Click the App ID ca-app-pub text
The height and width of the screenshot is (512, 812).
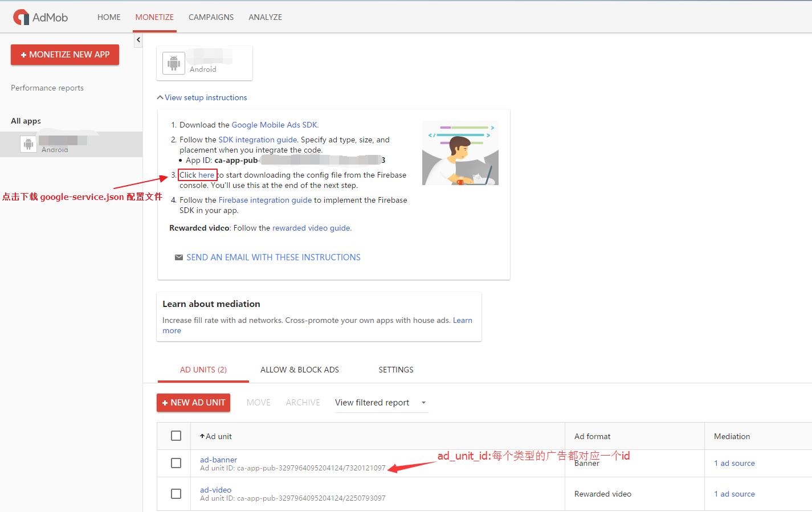(285, 160)
